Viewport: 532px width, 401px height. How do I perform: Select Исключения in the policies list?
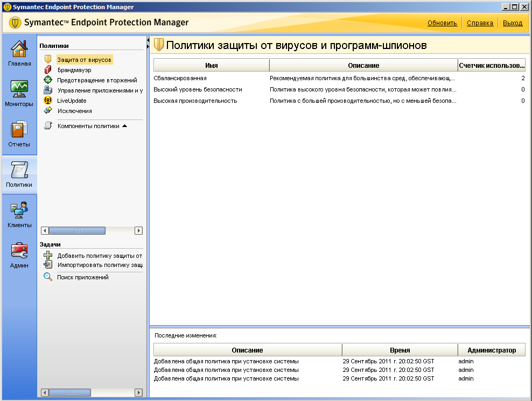[x=74, y=111]
